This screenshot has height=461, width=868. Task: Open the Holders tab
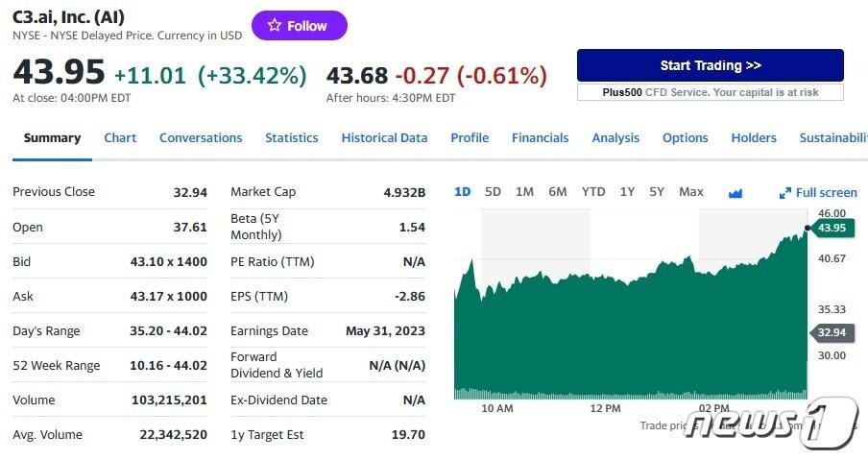coord(754,138)
